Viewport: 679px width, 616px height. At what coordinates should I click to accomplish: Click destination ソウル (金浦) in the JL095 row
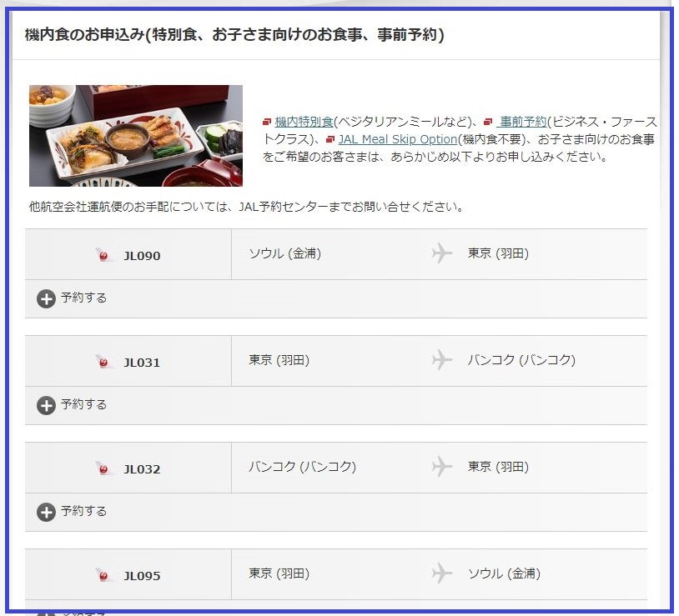504,574
